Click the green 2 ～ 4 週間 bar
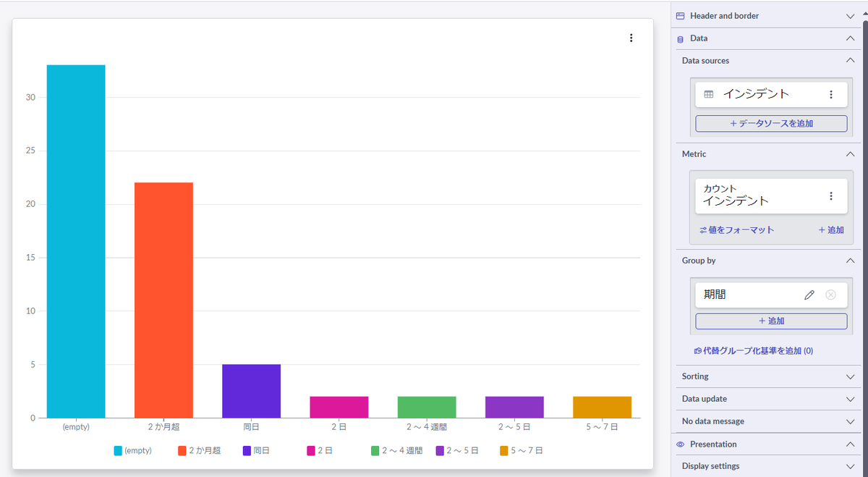The image size is (868, 477). click(427, 407)
